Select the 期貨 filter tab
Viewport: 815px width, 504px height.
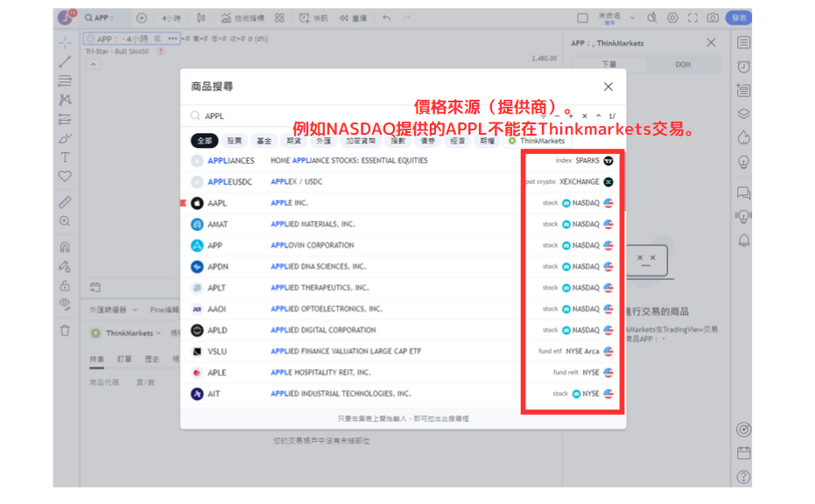tap(293, 141)
